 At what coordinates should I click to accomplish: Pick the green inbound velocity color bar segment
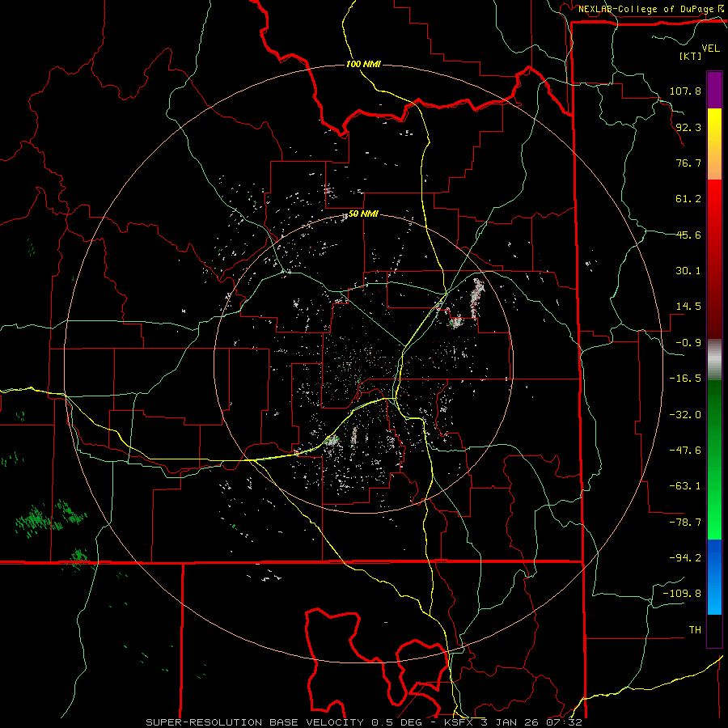click(714, 459)
